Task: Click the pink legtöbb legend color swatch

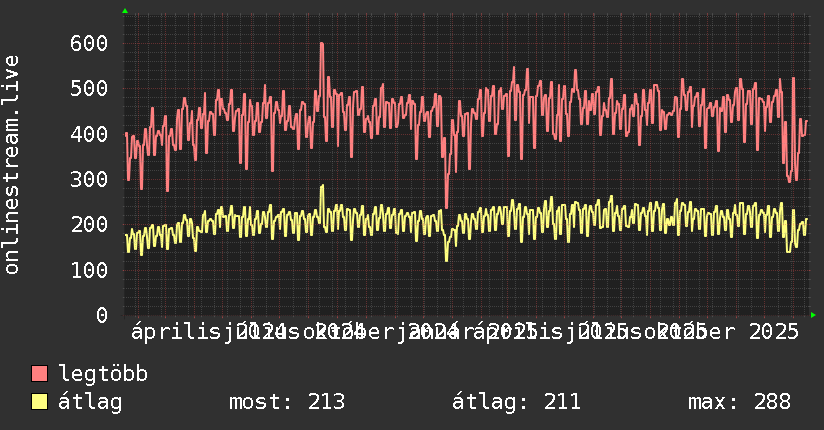Action: [x=39, y=373]
